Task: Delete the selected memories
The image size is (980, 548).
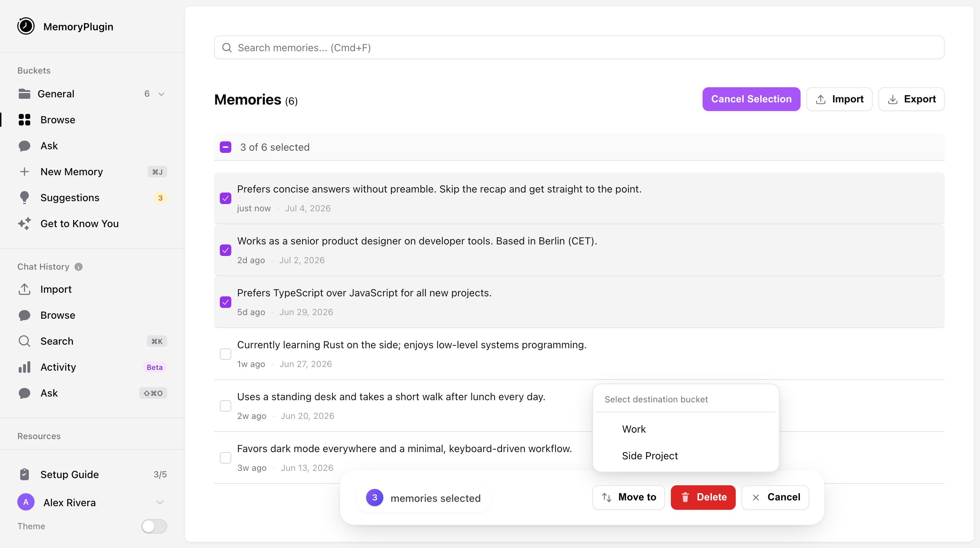Action: click(x=703, y=498)
